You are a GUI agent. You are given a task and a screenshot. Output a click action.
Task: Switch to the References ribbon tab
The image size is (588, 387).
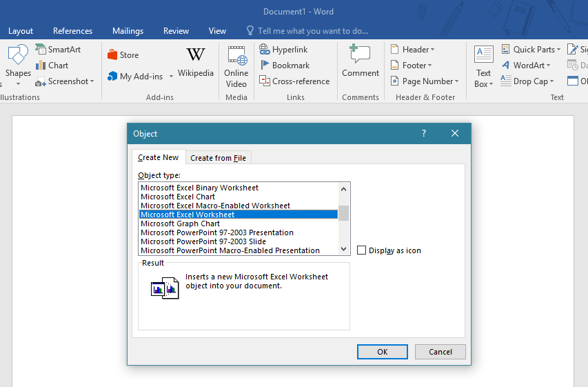73,31
